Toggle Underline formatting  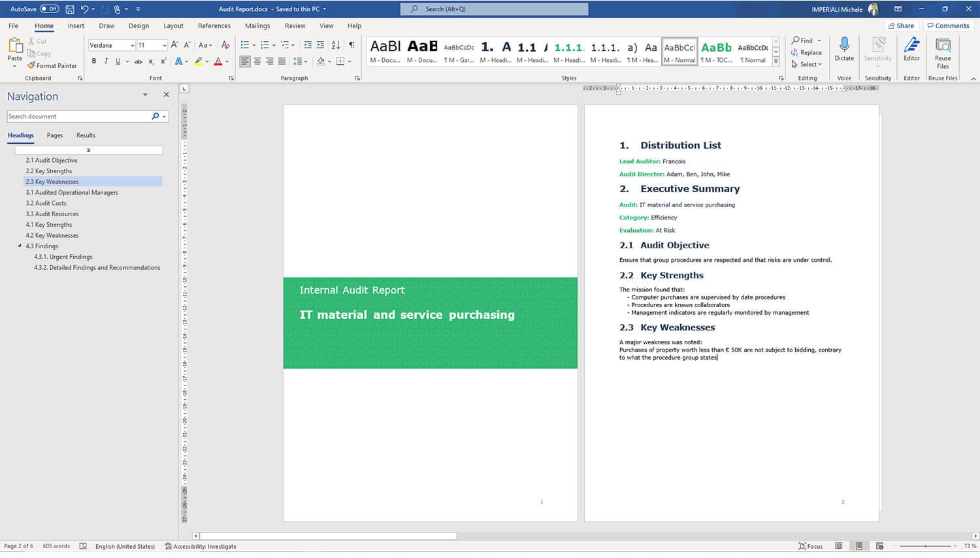click(x=118, y=61)
